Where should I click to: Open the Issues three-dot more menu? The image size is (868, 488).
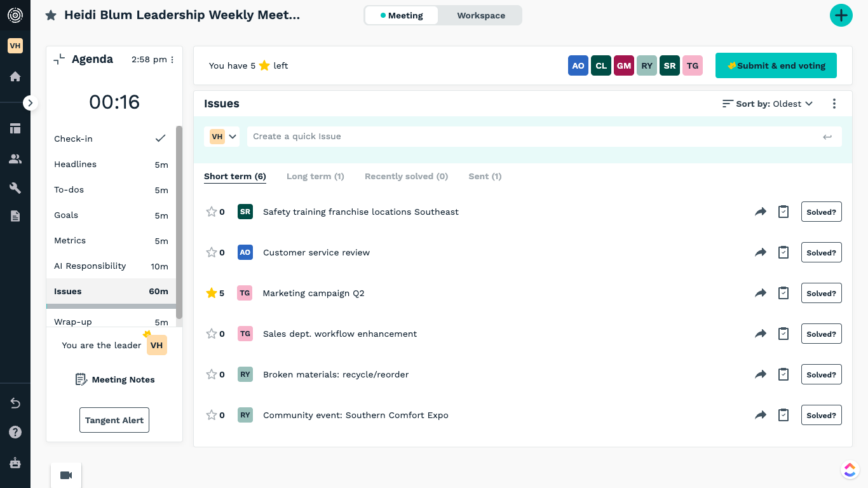pyautogui.click(x=834, y=104)
